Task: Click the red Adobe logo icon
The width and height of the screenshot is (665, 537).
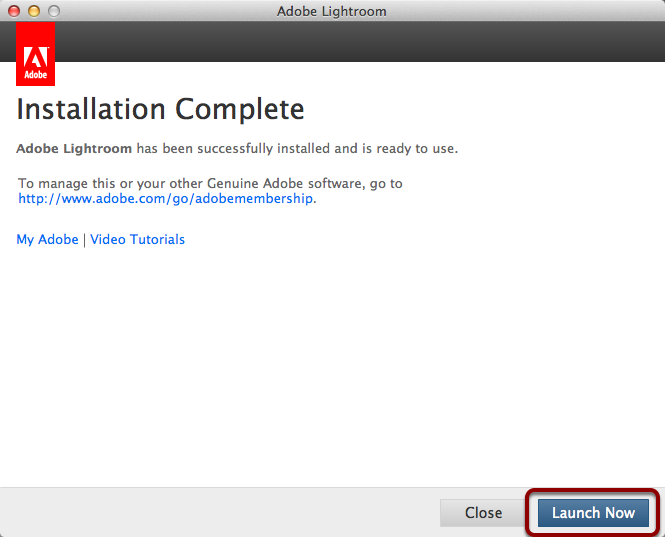Action: pos(36,54)
